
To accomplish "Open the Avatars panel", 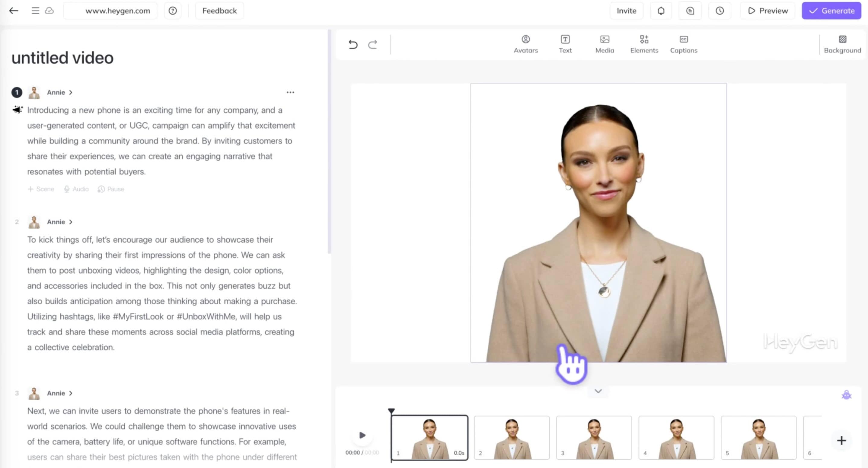I will pyautogui.click(x=526, y=44).
